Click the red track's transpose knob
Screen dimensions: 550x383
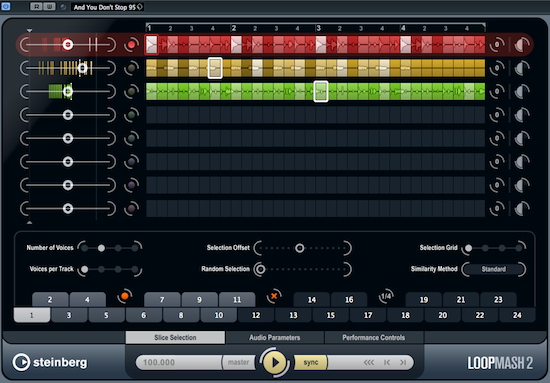click(497, 45)
